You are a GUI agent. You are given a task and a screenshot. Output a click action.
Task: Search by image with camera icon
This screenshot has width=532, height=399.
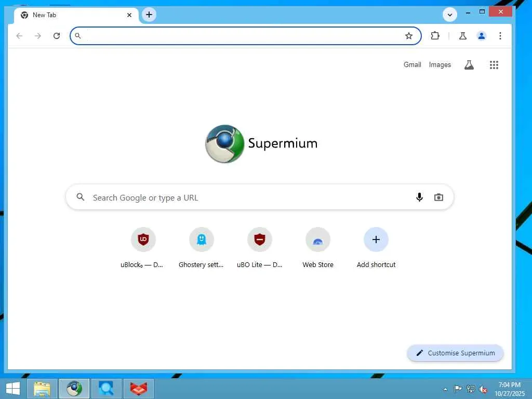(438, 197)
